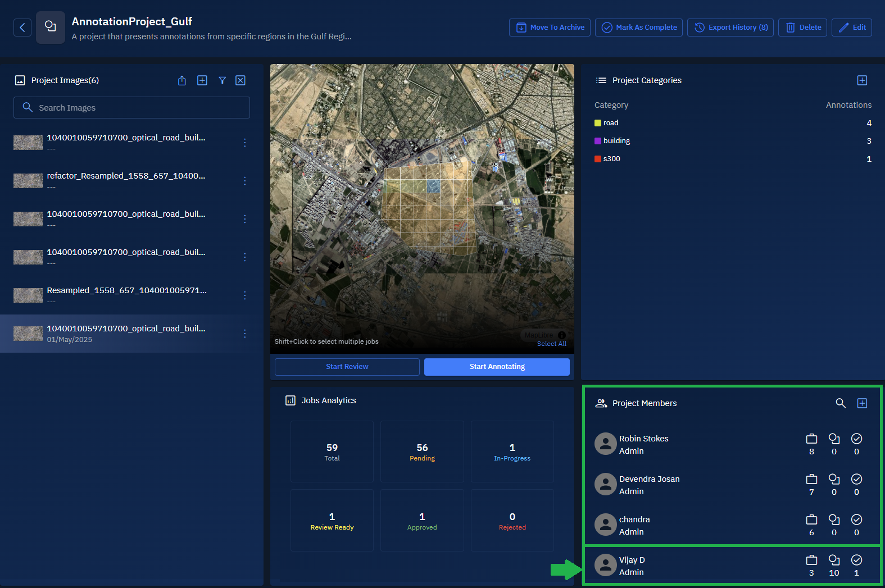The height and width of the screenshot is (588, 885).
Task: Click the yellow road category swatch
Action: click(598, 123)
